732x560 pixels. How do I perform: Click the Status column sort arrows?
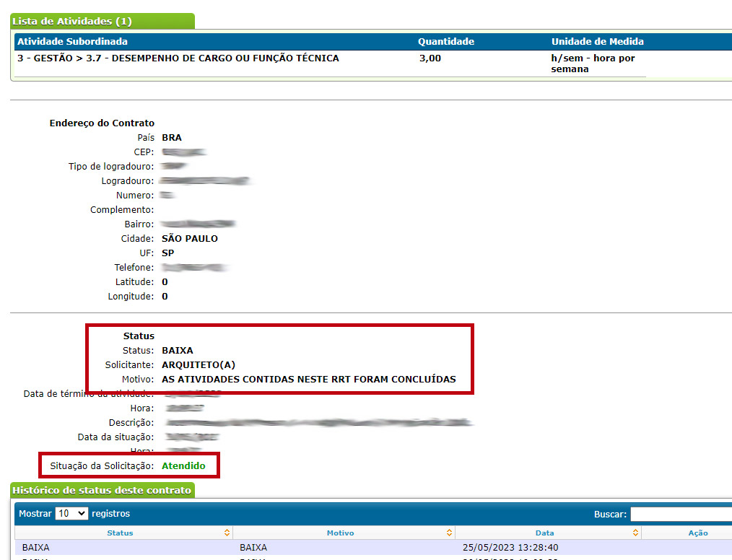click(x=227, y=533)
